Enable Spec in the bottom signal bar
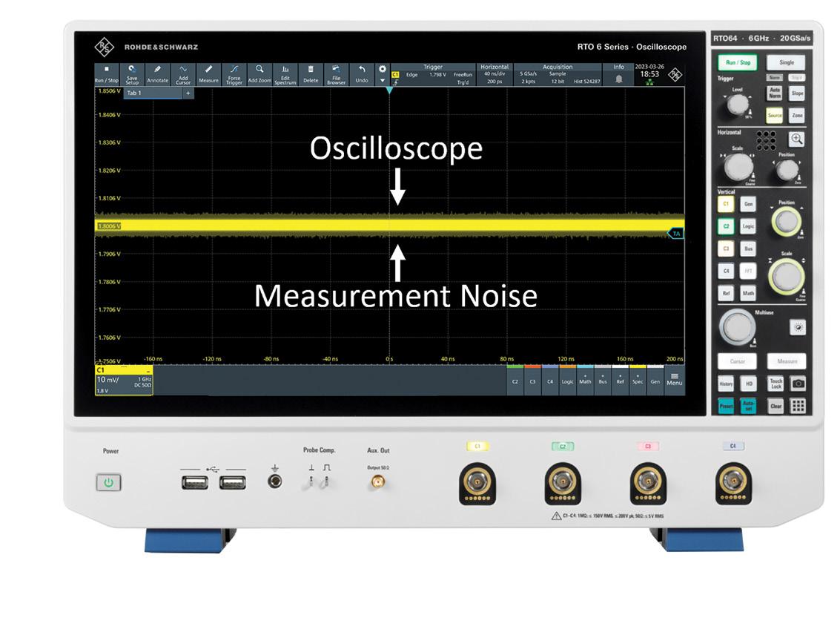This screenshot has height=635, width=840. [x=638, y=381]
